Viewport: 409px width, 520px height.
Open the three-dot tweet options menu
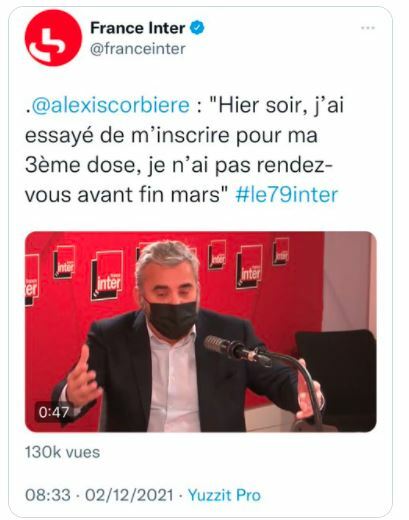coord(368,28)
